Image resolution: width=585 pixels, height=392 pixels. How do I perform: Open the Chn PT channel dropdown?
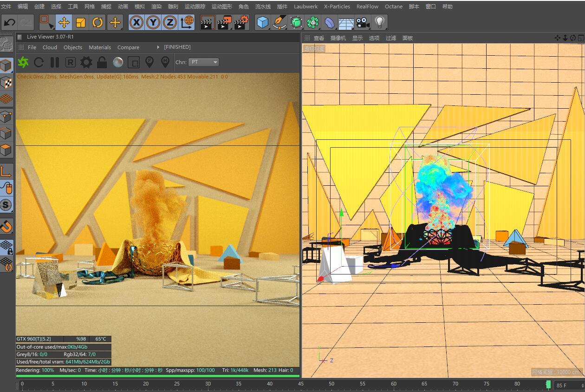coord(204,62)
